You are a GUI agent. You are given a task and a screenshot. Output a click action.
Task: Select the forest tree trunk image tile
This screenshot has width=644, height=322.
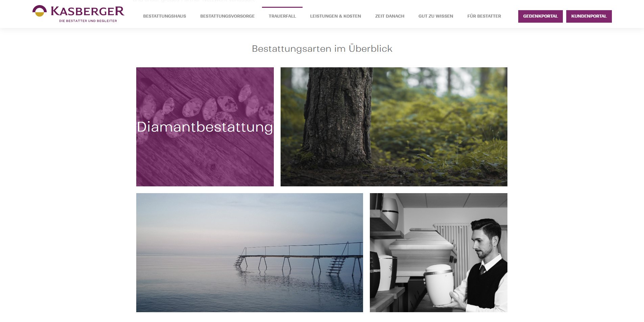coord(394,127)
